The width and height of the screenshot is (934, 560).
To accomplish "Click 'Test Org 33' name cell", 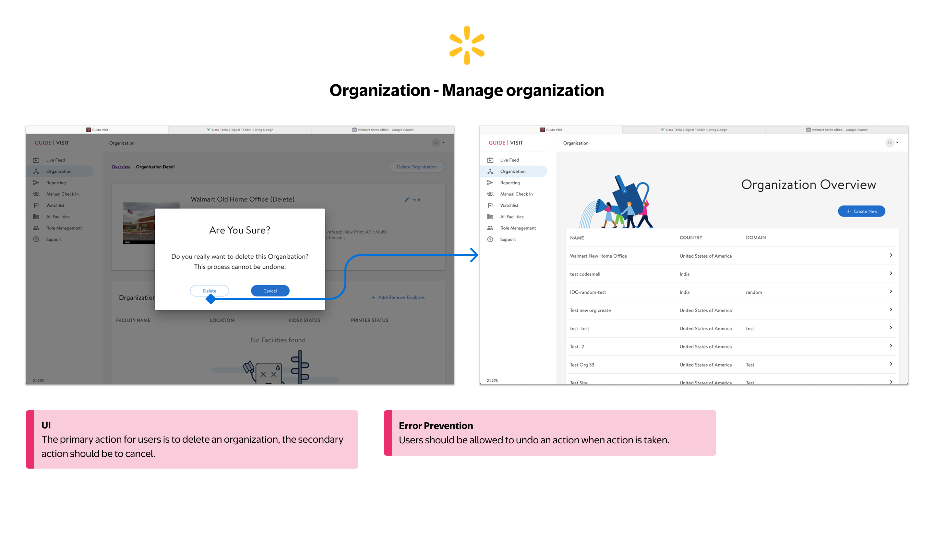I will [x=582, y=365].
